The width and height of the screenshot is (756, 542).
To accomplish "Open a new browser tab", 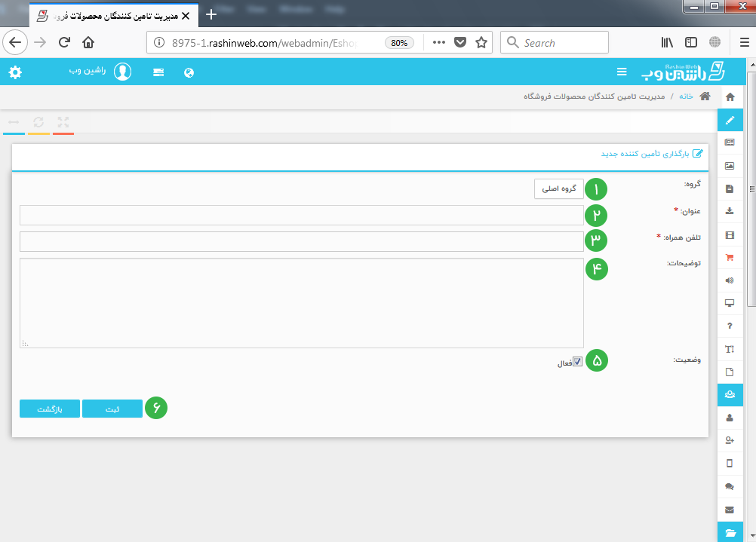I will (211, 15).
